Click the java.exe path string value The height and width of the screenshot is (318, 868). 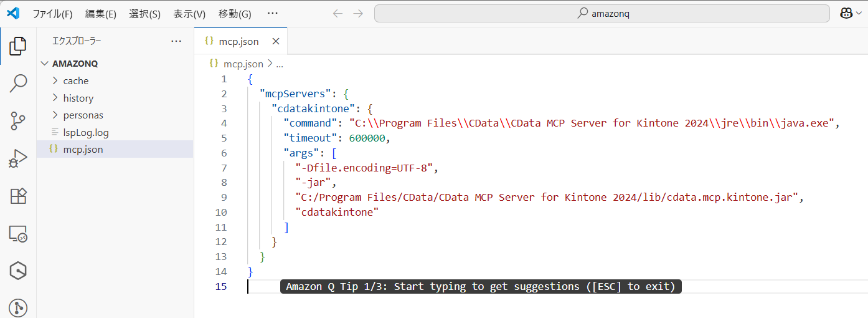tap(592, 123)
